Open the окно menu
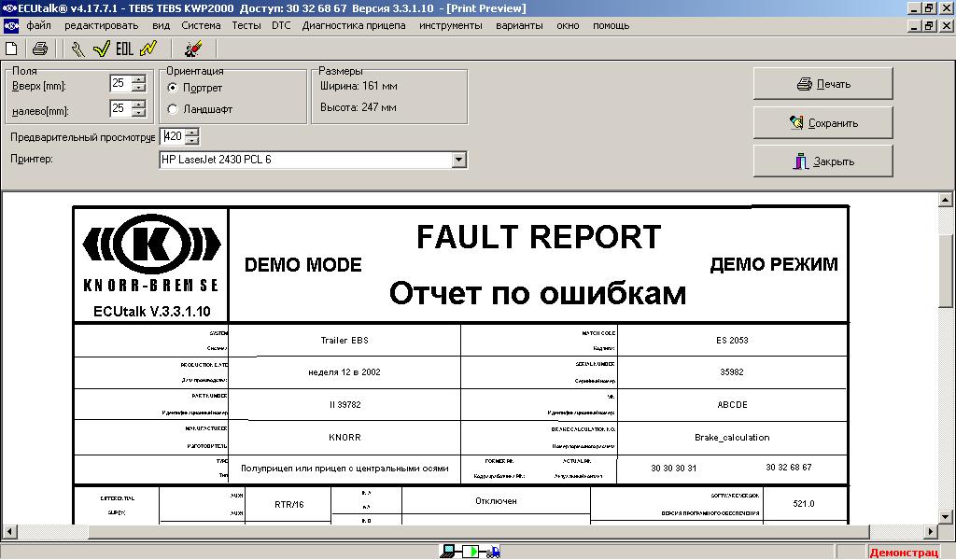 click(x=568, y=25)
